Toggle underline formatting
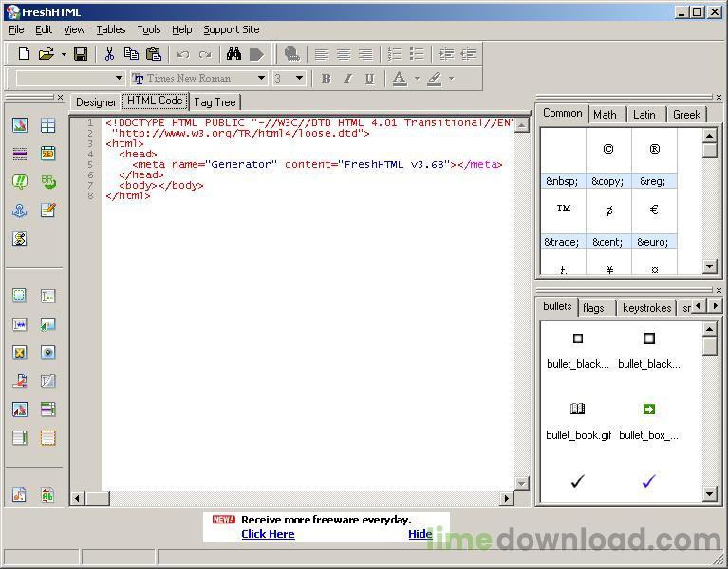 pos(369,79)
